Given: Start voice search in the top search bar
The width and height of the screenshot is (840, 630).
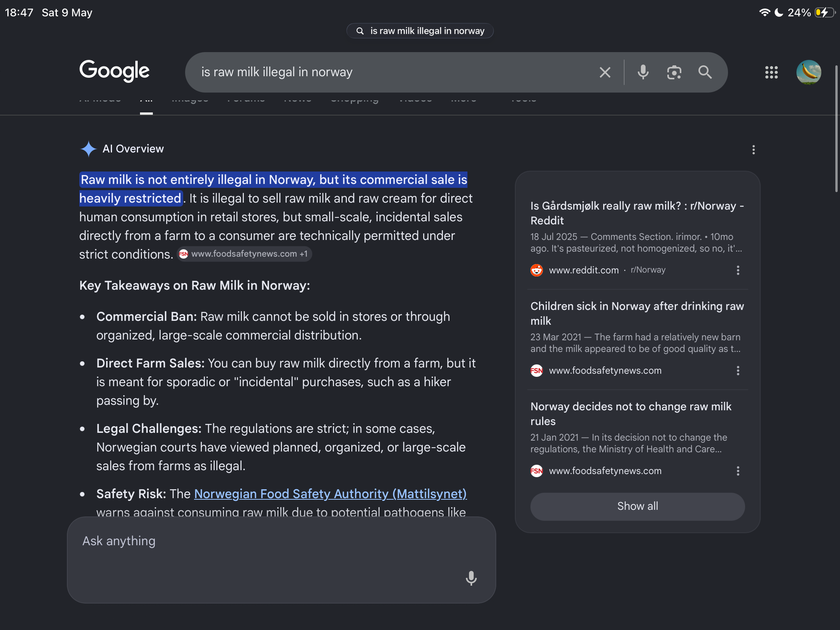Looking at the screenshot, I should pos(643,72).
